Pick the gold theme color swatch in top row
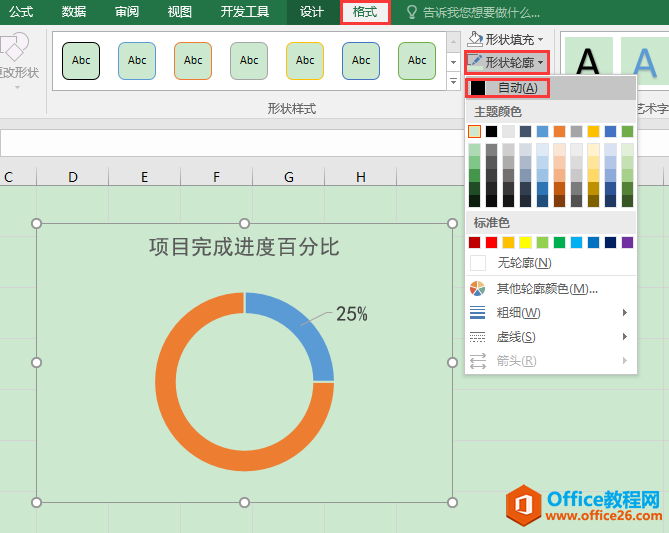The image size is (669, 533). 593,131
